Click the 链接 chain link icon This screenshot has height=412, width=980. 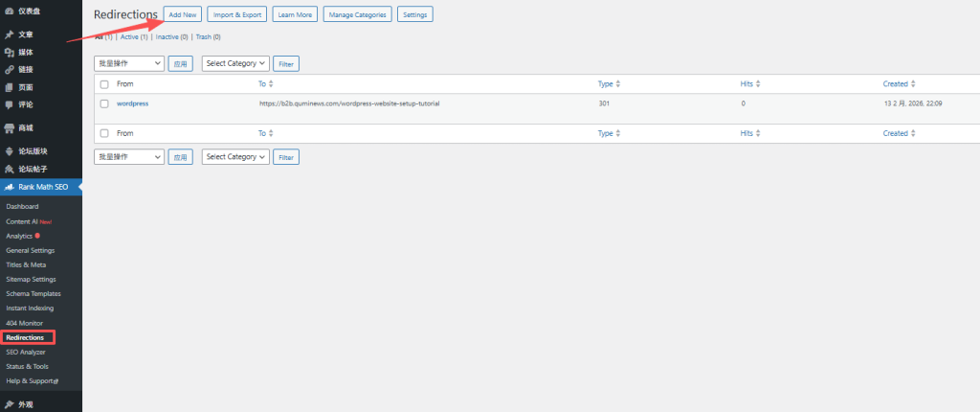point(10,69)
